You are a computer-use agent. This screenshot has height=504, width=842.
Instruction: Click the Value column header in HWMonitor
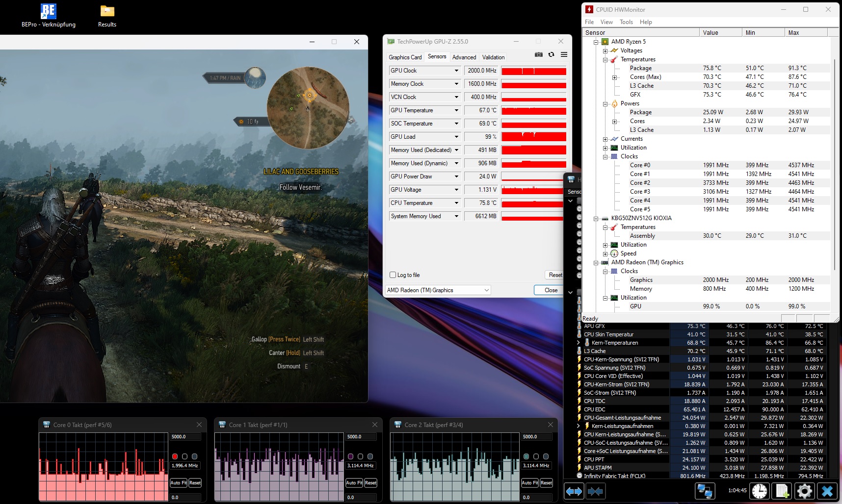pos(720,32)
